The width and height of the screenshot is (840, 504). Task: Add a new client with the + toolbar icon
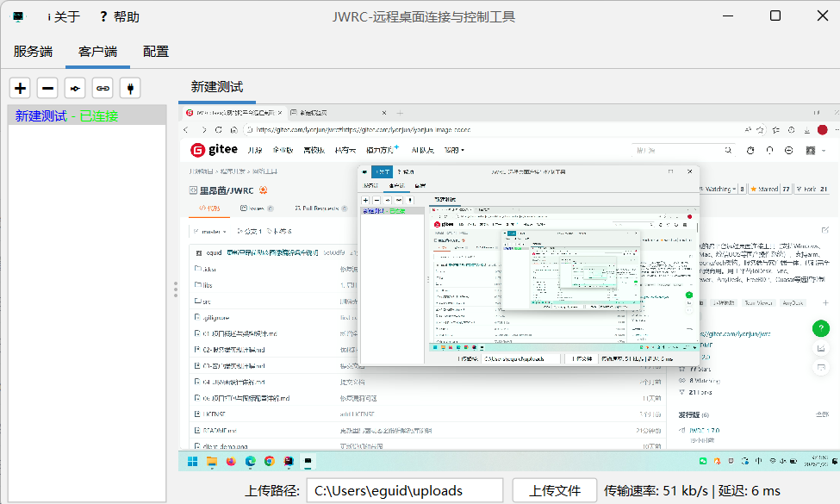(x=20, y=87)
